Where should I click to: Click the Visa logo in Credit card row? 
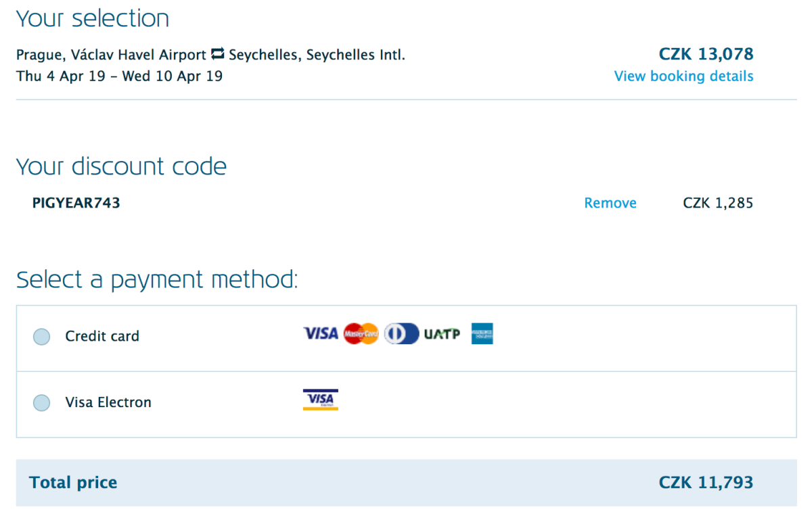tap(320, 333)
